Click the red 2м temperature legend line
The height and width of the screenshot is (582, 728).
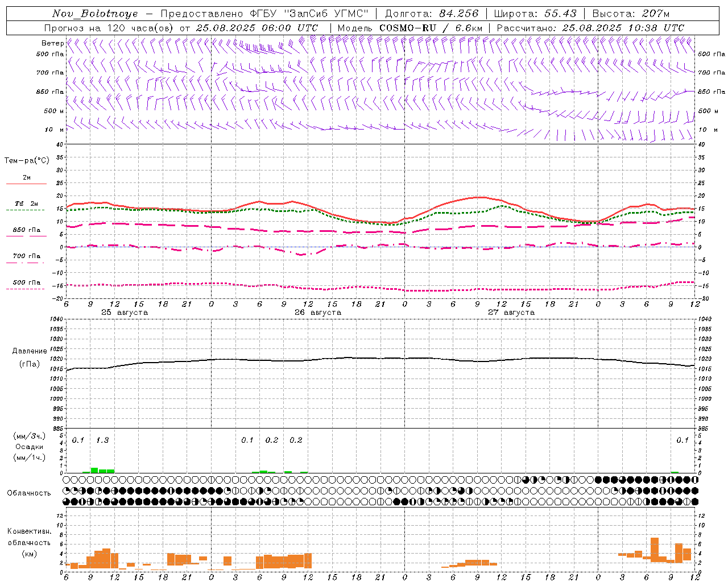point(26,184)
